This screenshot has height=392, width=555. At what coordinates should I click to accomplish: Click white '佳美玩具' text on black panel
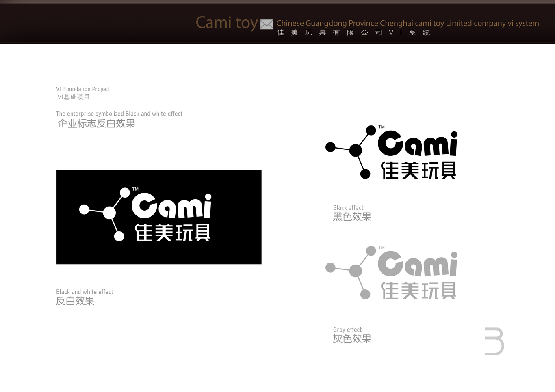pyautogui.click(x=173, y=233)
